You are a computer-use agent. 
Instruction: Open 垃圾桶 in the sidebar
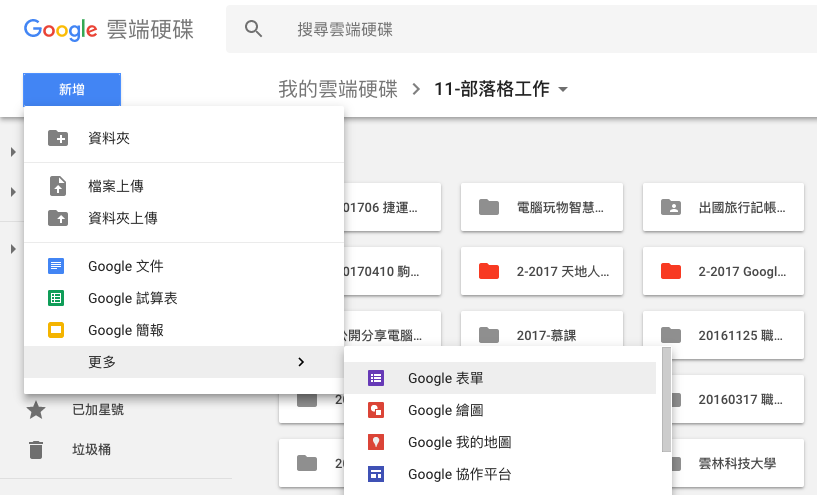92,450
